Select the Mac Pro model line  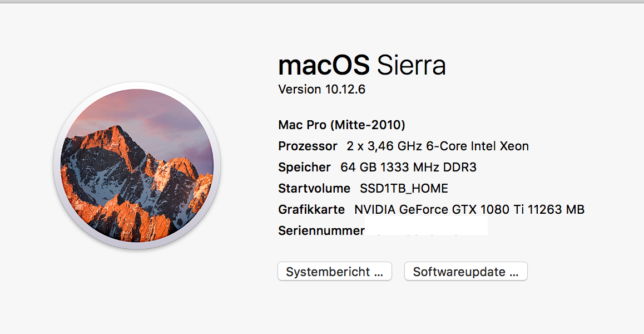coord(341,125)
